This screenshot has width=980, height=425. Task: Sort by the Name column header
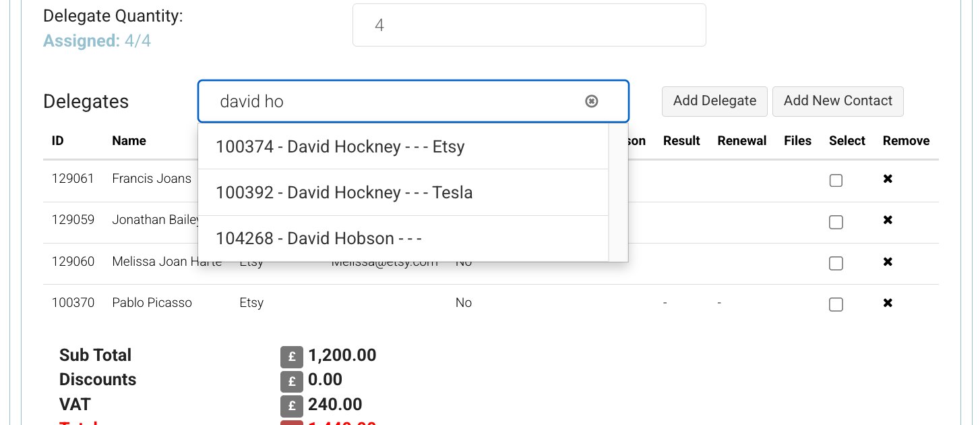(129, 140)
